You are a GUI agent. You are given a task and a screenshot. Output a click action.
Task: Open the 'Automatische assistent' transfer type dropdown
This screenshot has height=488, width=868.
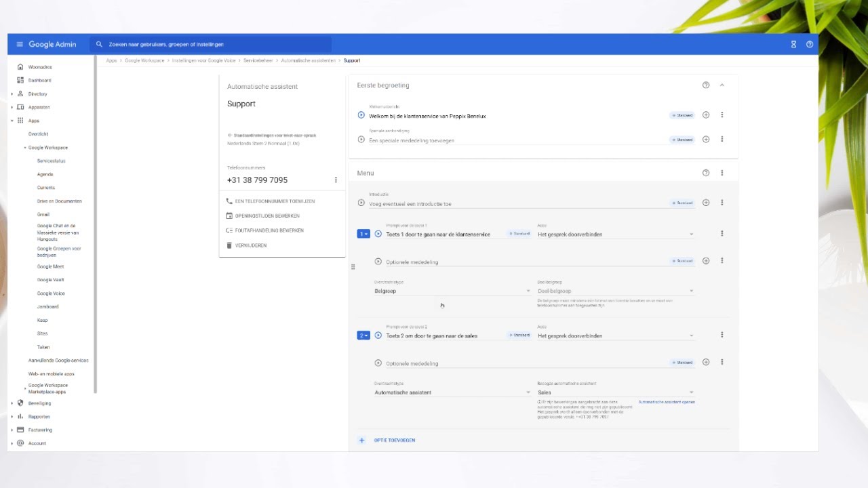[452, 392]
